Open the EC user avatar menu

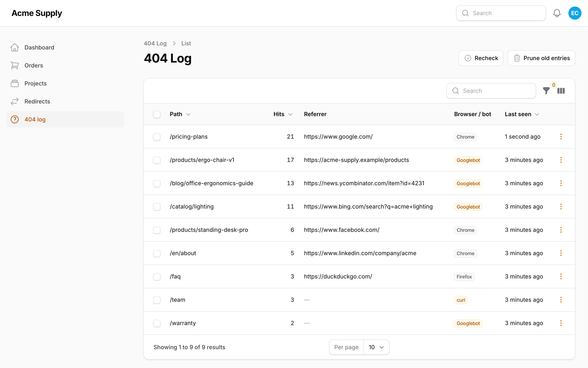[x=575, y=13]
